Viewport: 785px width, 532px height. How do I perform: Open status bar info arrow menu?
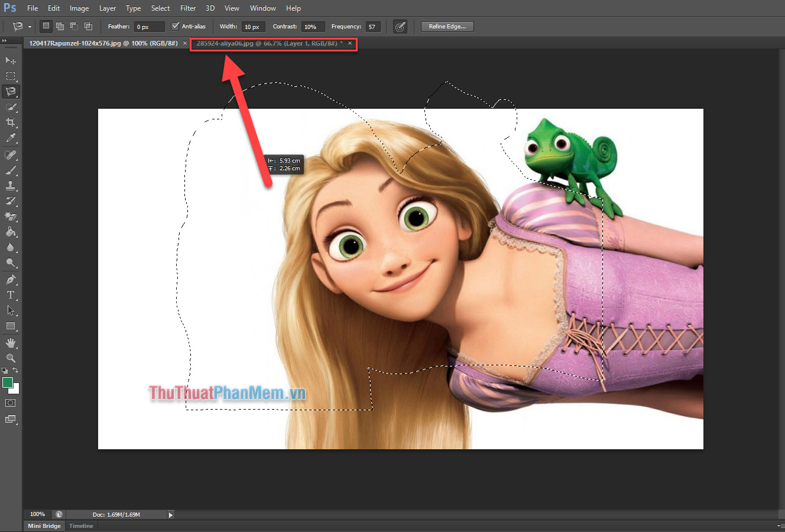coord(170,515)
